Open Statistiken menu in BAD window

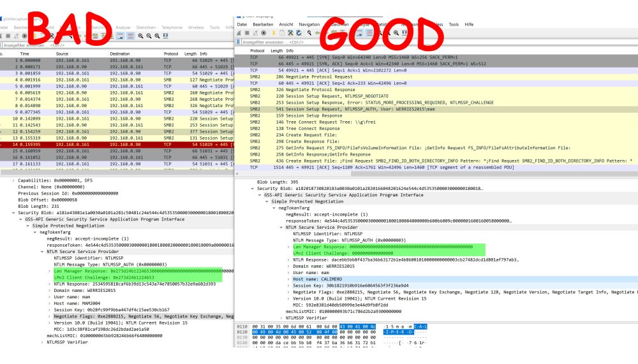145,27
